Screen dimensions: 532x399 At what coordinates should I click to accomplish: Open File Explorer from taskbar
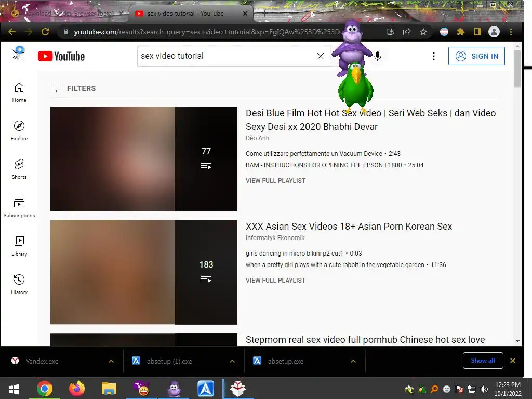point(109,389)
